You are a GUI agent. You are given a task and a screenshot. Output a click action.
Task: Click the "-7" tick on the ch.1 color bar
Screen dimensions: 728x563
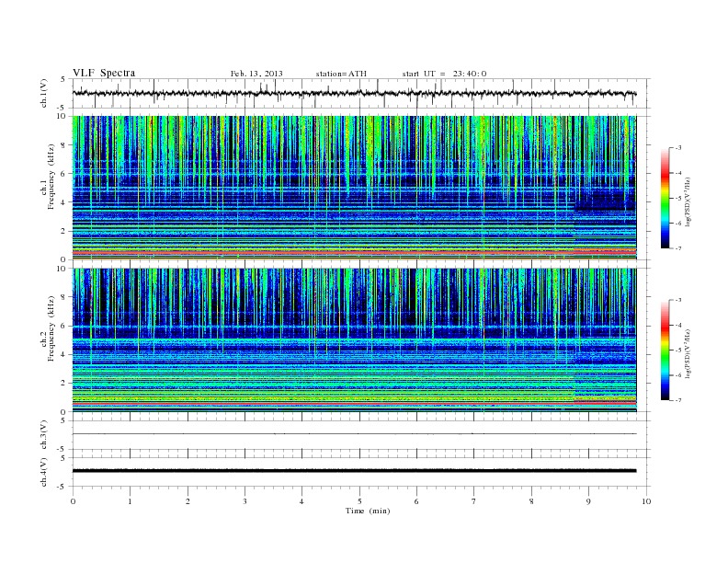tap(677, 248)
